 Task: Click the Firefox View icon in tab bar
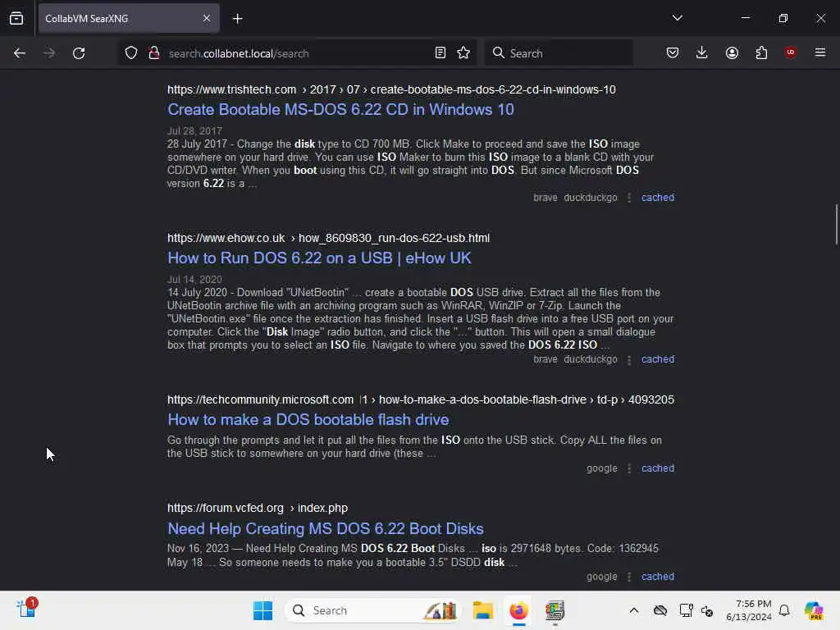tap(16, 18)
